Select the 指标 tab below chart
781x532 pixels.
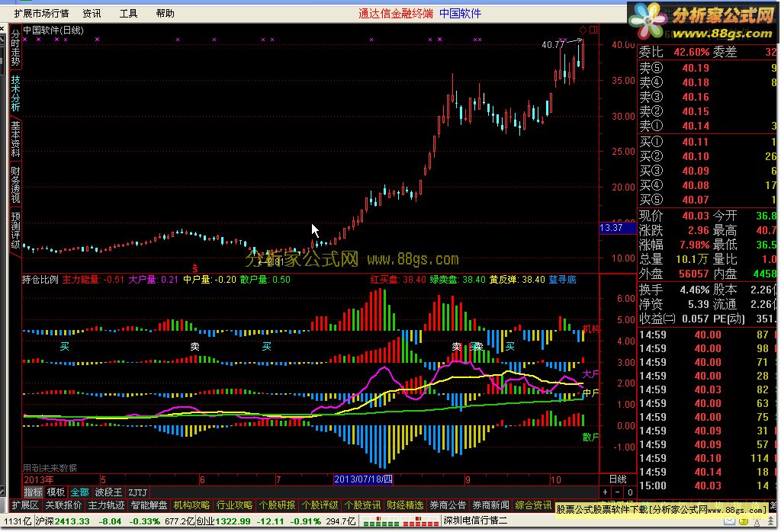coord(34,492)
